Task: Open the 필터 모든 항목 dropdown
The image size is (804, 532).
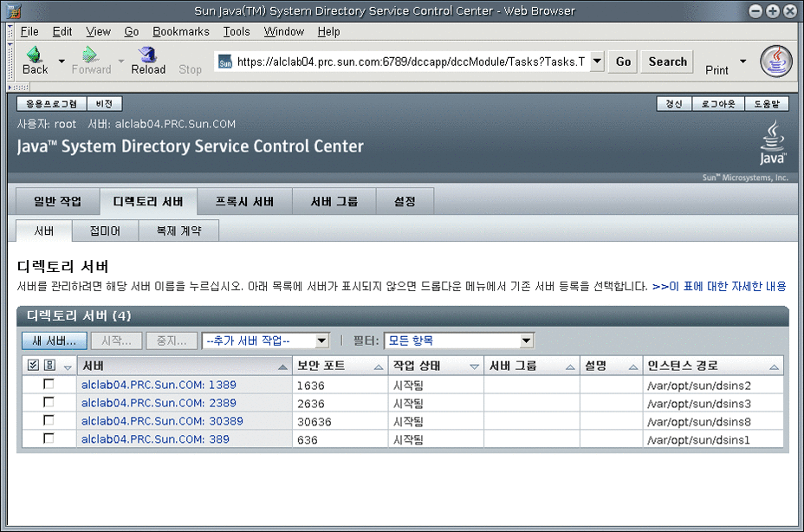Action: (459, 341)
